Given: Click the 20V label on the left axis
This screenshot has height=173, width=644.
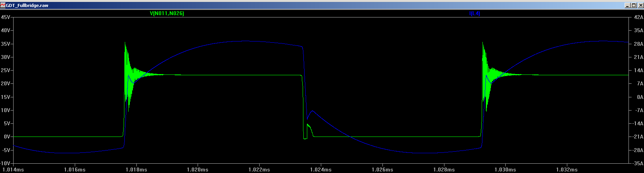Looking at the screenshot, I should coord(5,83).
